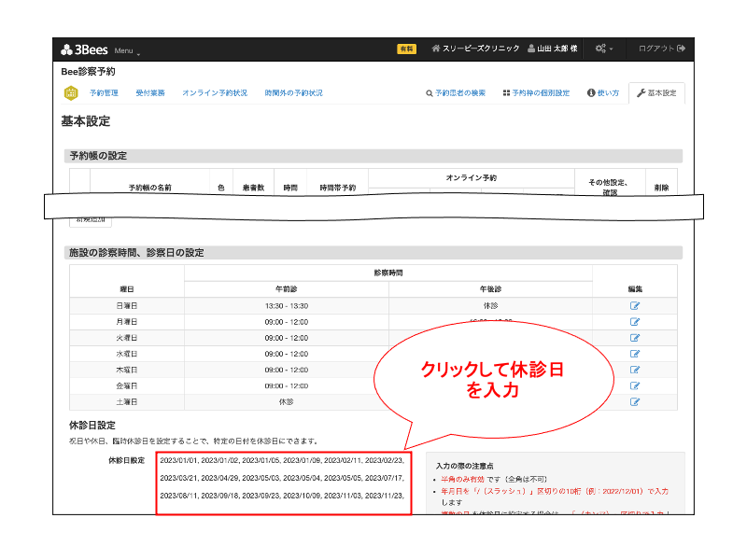747x560 pixels.
Task: Open the gear settings dropdown
Action: click(603, 49)
